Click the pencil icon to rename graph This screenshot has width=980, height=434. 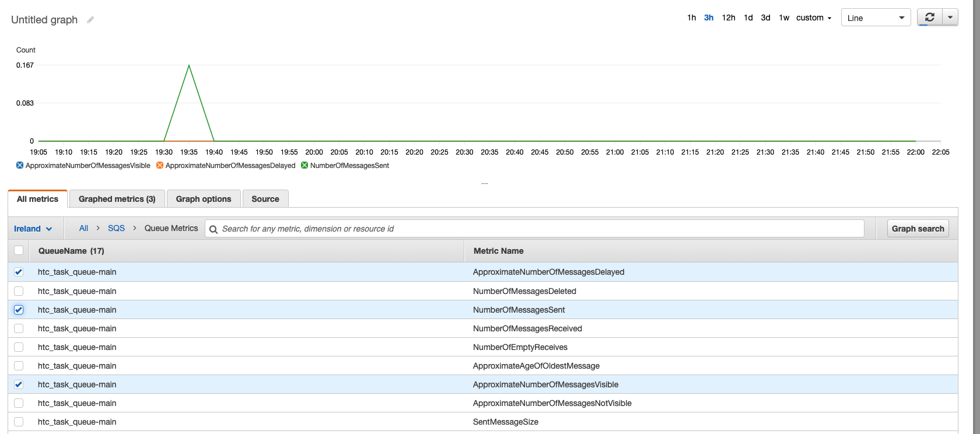click(90, 20)
